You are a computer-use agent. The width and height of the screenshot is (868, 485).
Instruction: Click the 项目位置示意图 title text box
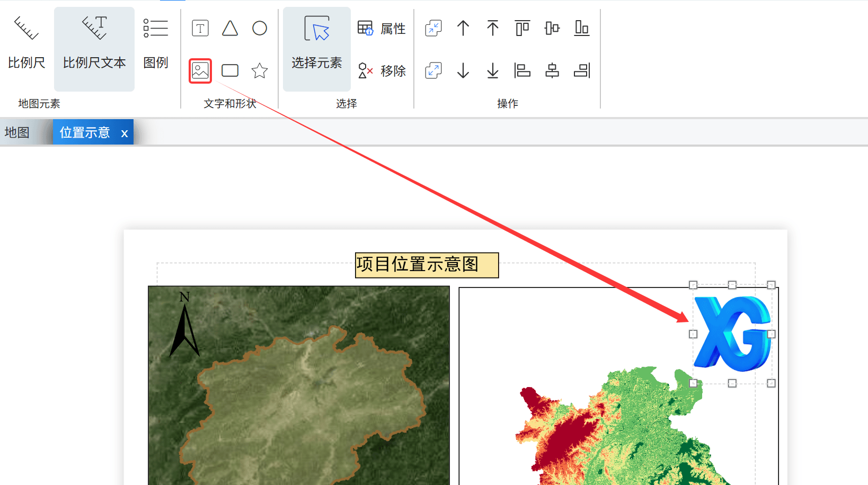coord(427,265)
